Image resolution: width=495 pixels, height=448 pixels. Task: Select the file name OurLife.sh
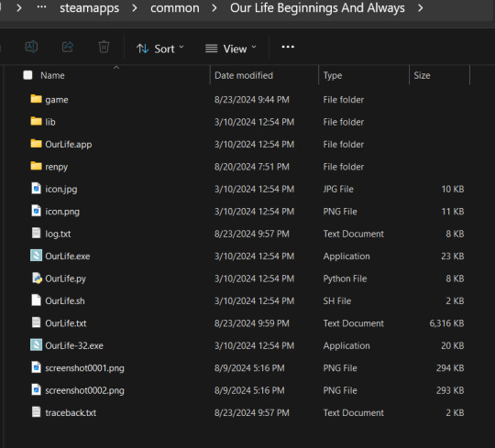65,301
